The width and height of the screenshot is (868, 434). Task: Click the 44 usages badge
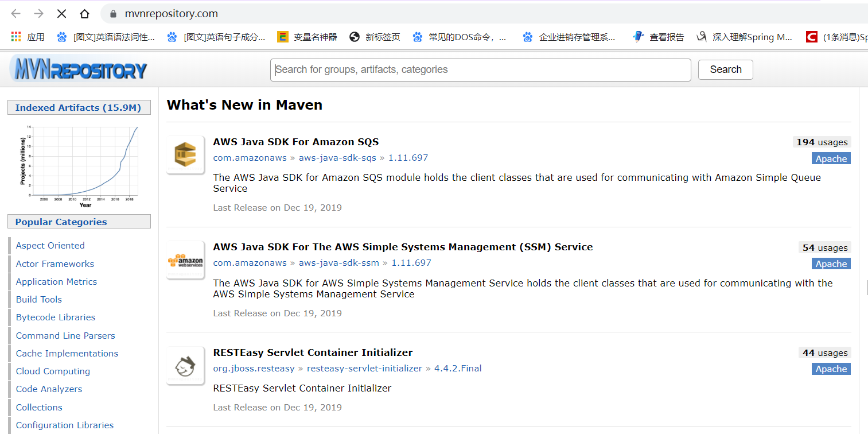click(x=824, y=352)
